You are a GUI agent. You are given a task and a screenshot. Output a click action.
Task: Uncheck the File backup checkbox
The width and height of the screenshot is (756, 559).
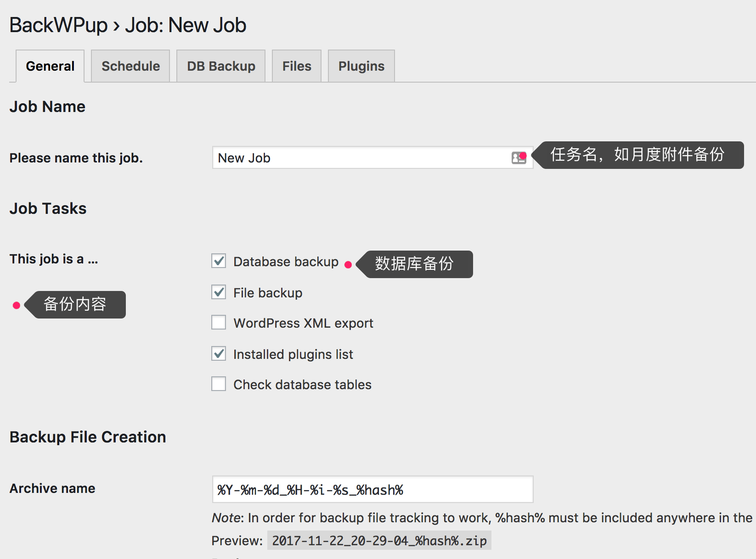click(219, 292)
